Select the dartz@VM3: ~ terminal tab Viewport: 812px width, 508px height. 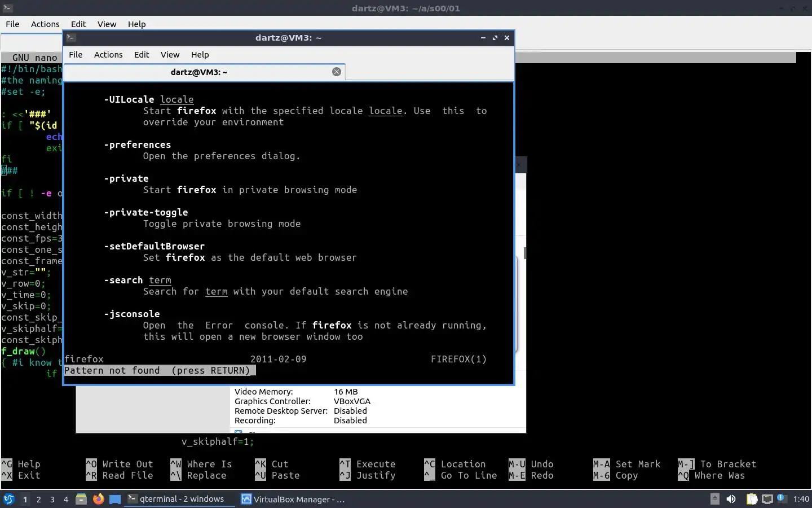pos(204,72)
